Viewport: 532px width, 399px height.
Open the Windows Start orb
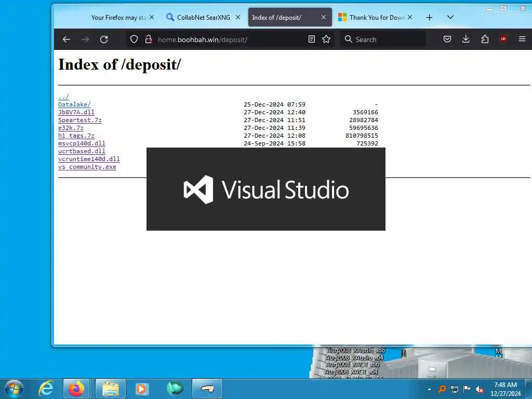tap(14, 389)
